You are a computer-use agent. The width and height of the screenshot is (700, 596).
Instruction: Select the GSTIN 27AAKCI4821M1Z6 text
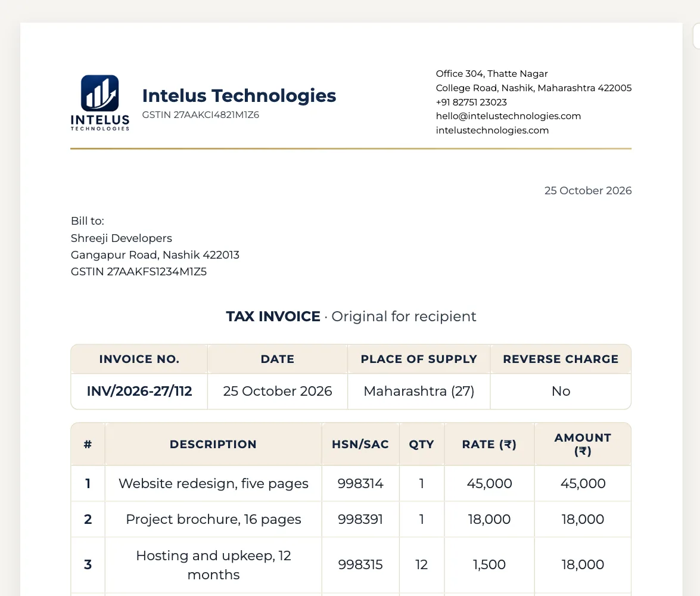(x=200, y=115)
